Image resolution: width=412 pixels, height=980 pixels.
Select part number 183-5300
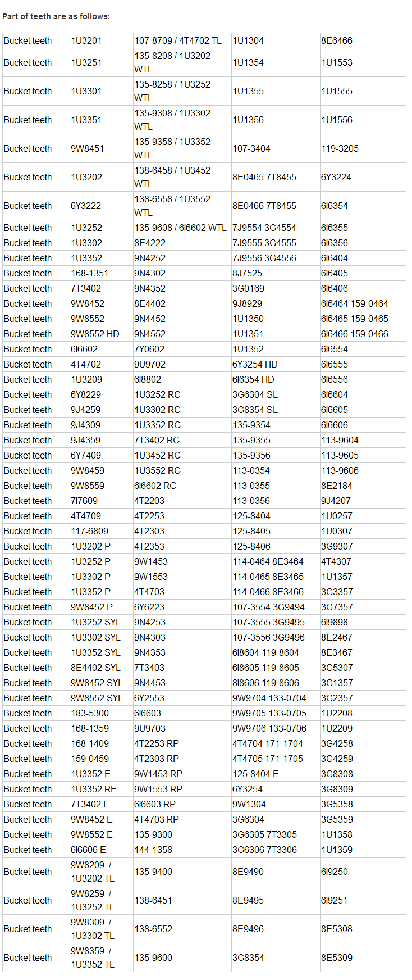pyautogui.click(x=90, y=713)
